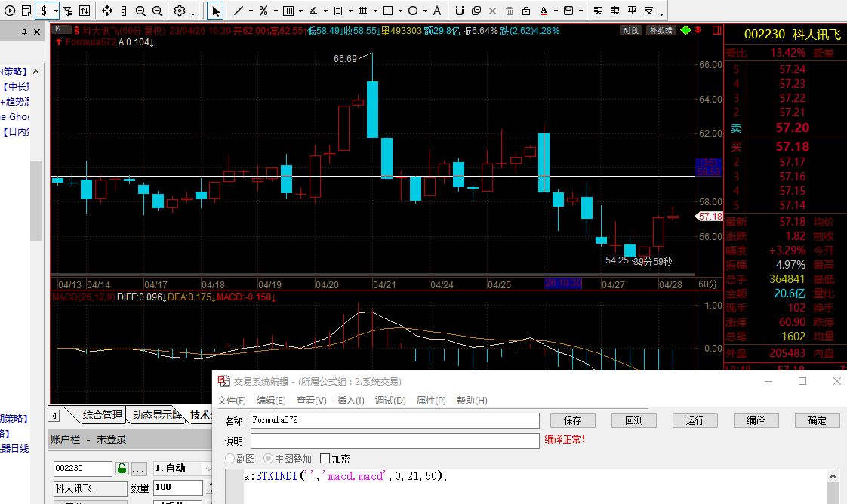Click the up-down sort arrows icon
The width and height of the screenshot is (847, 504).
coord(85,11)
